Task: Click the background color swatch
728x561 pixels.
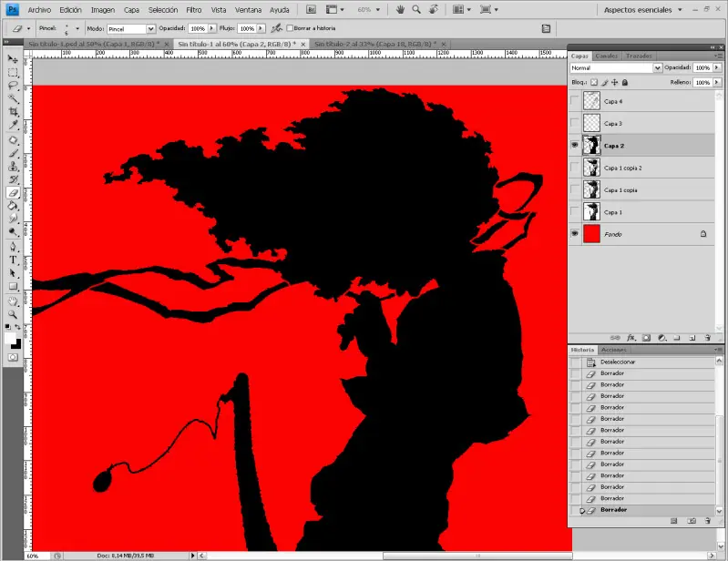Action: (16, 345)
